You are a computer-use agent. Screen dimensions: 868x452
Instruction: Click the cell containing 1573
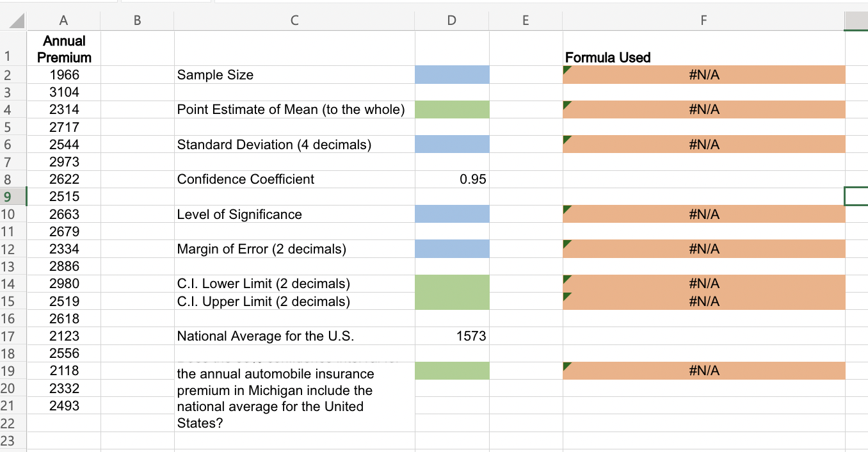tap(452, 335)
